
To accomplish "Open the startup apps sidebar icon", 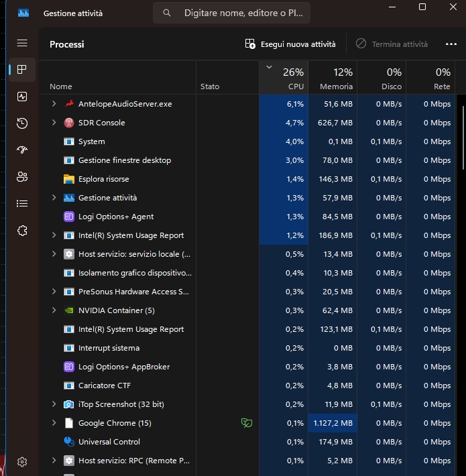I will coord(22,150).
